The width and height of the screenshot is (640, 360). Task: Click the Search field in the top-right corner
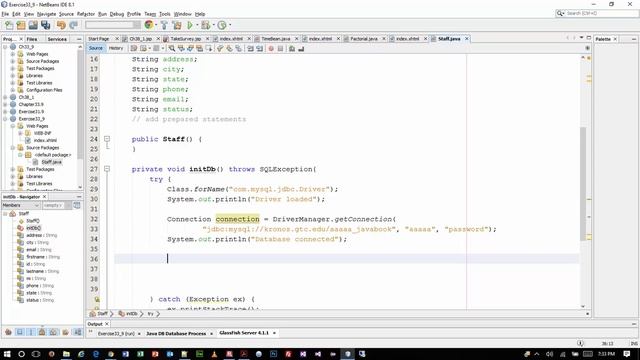(x=597, y=13)
